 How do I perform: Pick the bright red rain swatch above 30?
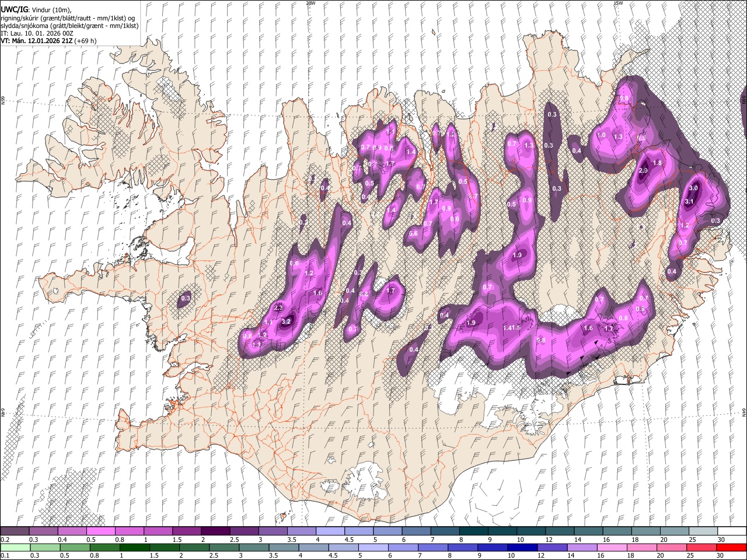731,547
